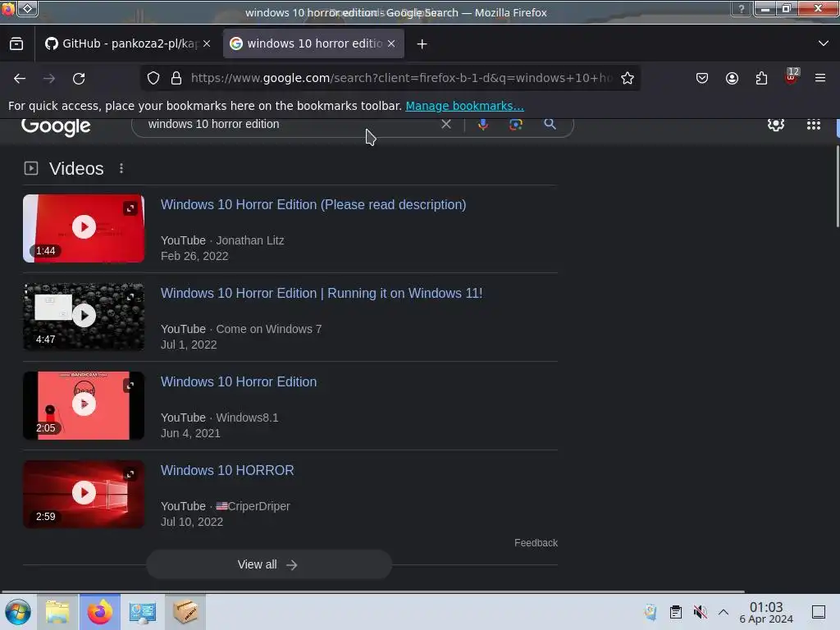Image resolution: width=840 pixels, height=630 pixels.
Task: Open clock showing 01:03
Action: tap(766, 612)
